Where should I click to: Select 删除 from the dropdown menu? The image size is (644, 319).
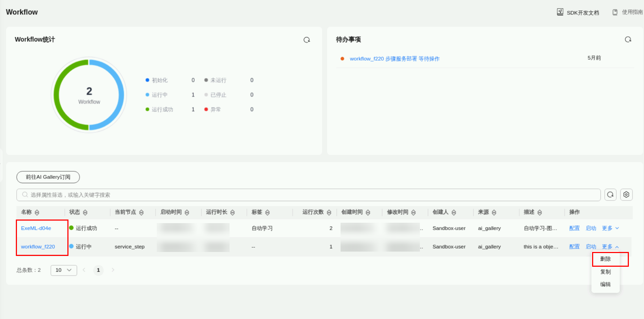pos(605,259)
